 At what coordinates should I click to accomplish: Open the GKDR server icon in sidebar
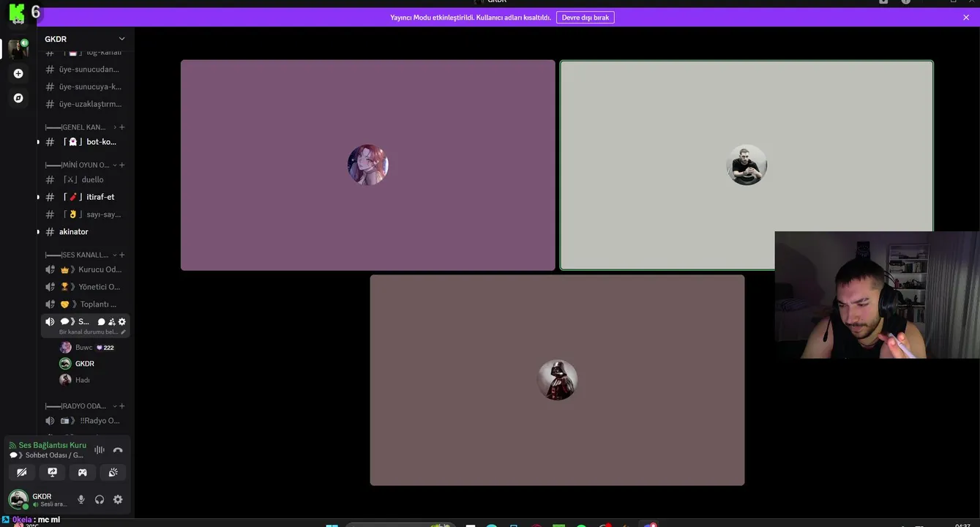tap(18, 49)
